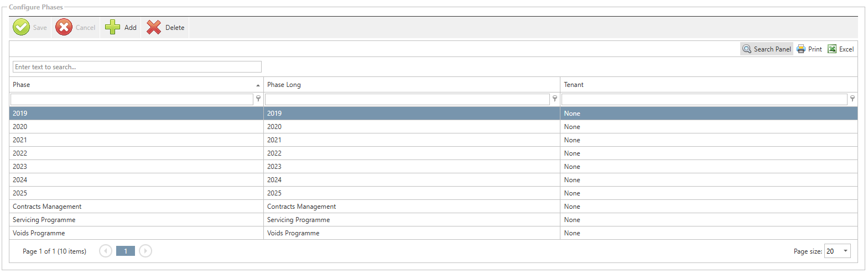The image size is (868, 273).
Task: Export the grid to Excel
Action: coord(840,49)
